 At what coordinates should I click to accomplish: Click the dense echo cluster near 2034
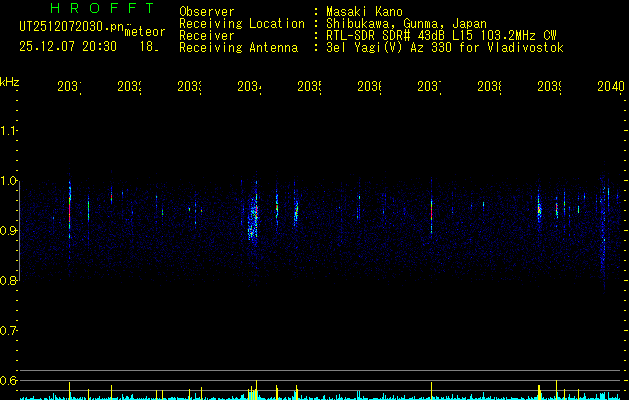pos(253,219)
